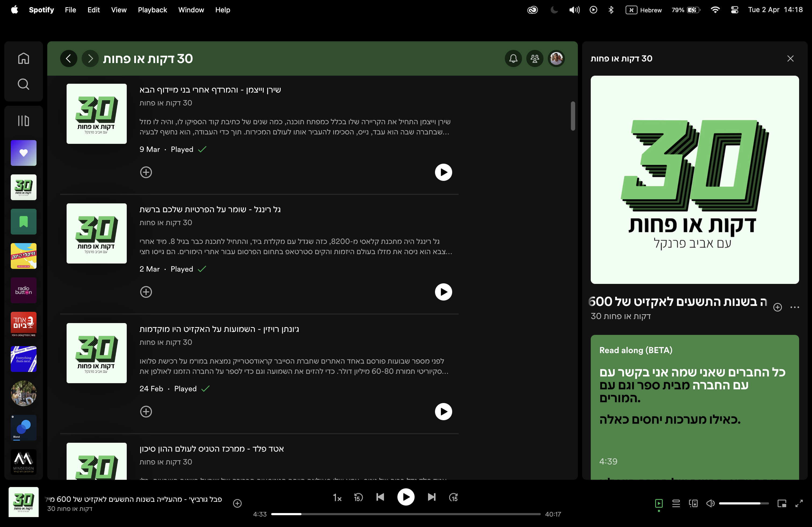This screenshot has height=527, width=812.
Task: Open episode title אטד פלד
Action: (212, 449)
